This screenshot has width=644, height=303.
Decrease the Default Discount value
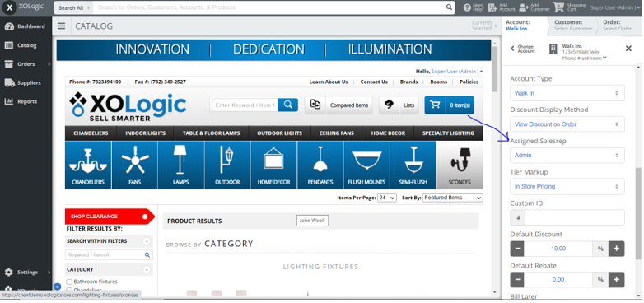click(518, 249)
